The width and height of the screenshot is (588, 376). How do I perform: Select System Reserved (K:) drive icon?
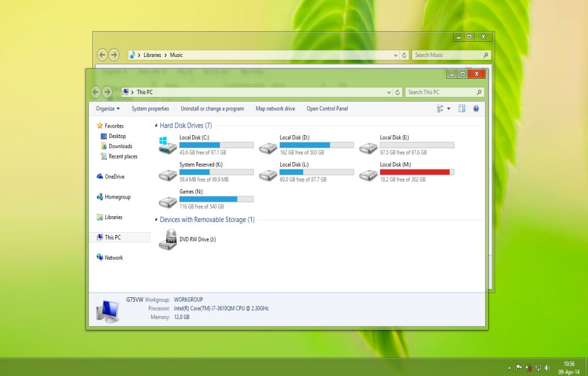pos(168,175)
